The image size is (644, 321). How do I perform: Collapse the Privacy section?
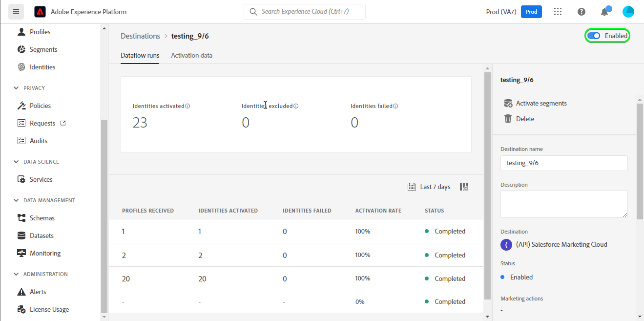point(16,88)
